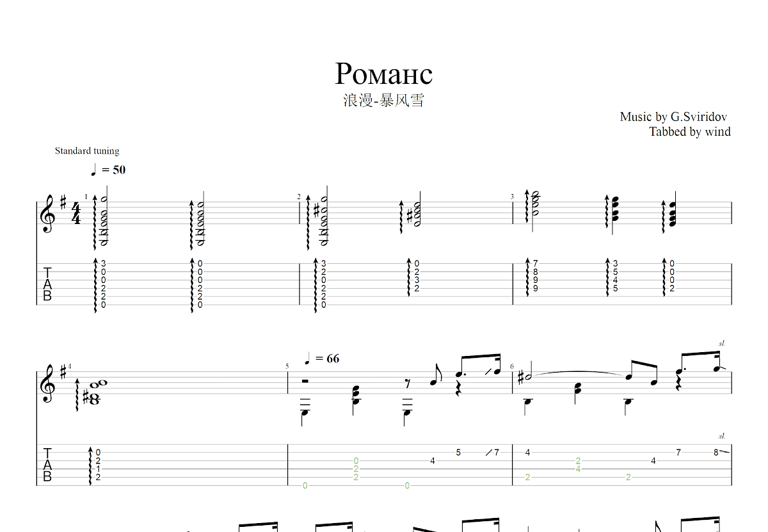Screen dimensions: 768x532
Task: Click the TAB clef in the second system
Action: pos(47,465)
